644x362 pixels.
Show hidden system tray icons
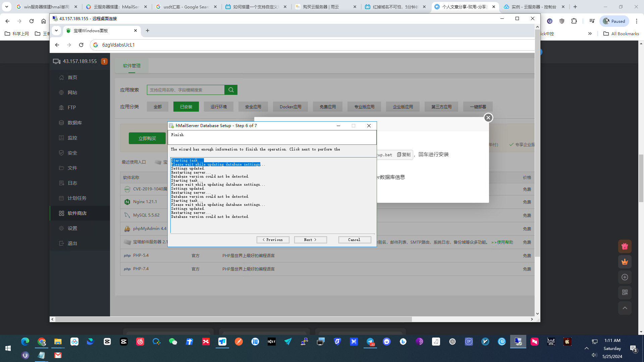(x=586, y=348)
